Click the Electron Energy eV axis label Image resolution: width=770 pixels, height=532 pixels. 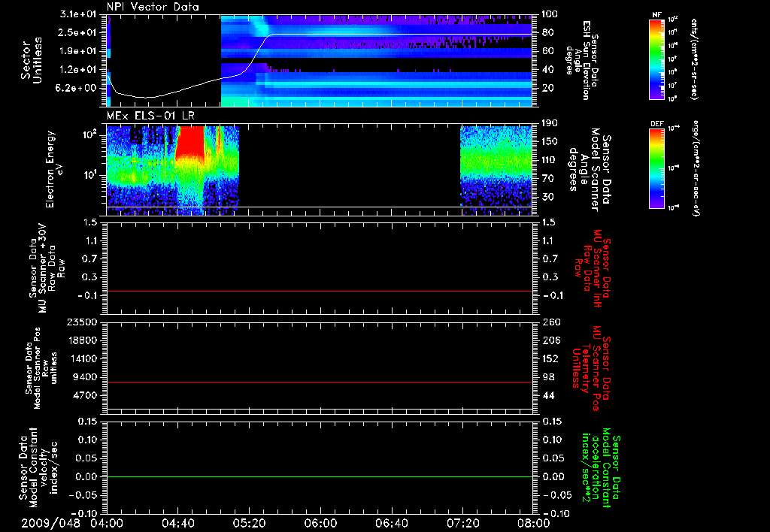click(x=54, y=169)
